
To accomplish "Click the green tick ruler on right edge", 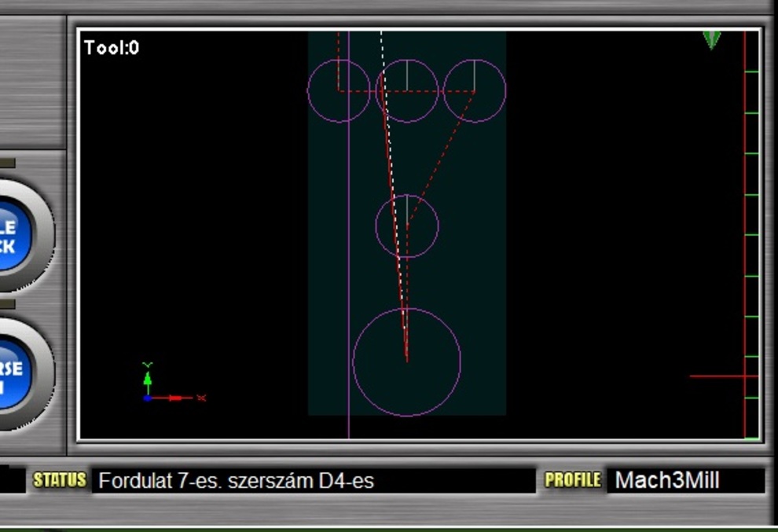I will pos(752,236).
